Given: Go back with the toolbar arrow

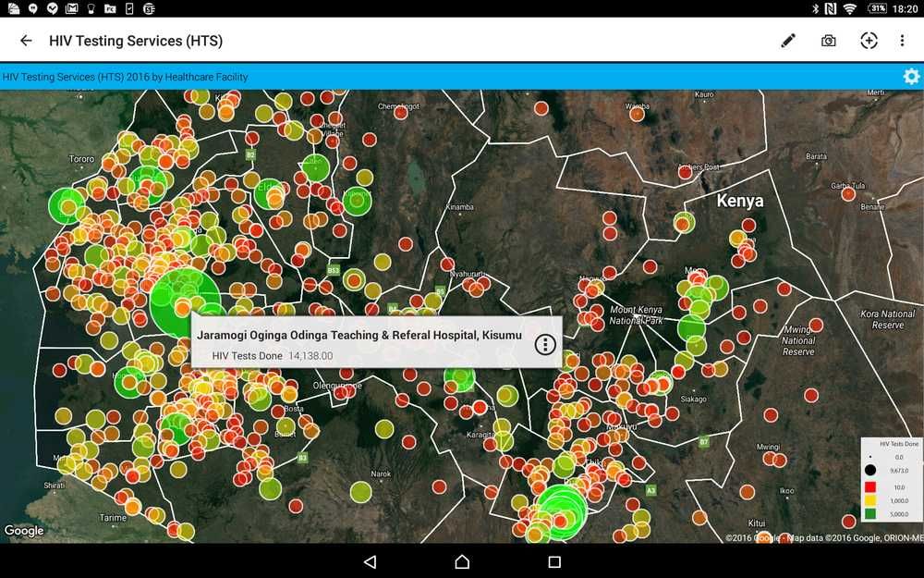Looking at the screenshot, I should [x=26, y=41].
